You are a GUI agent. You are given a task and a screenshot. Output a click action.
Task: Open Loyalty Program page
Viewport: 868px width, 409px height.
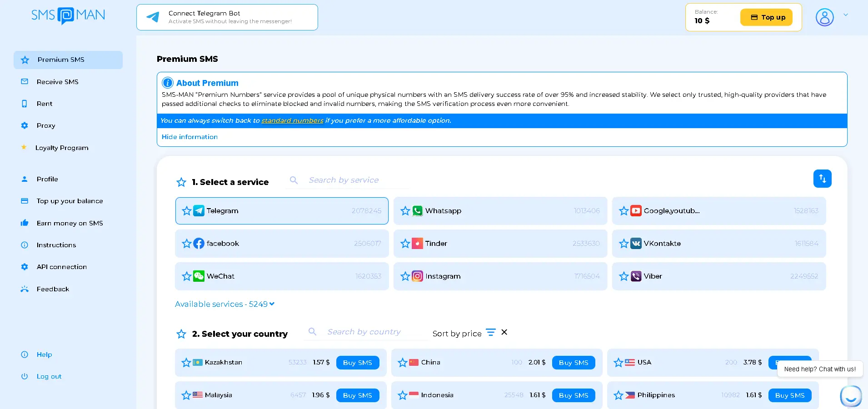point(62,148)
